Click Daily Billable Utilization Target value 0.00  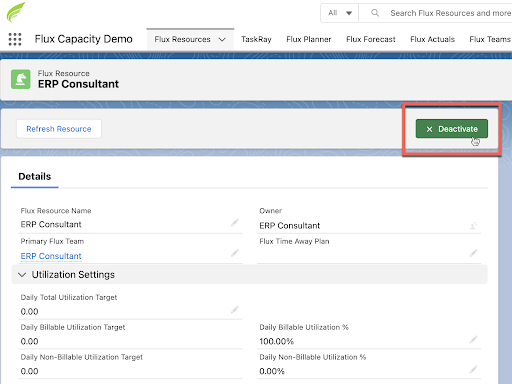coord(29,341)
